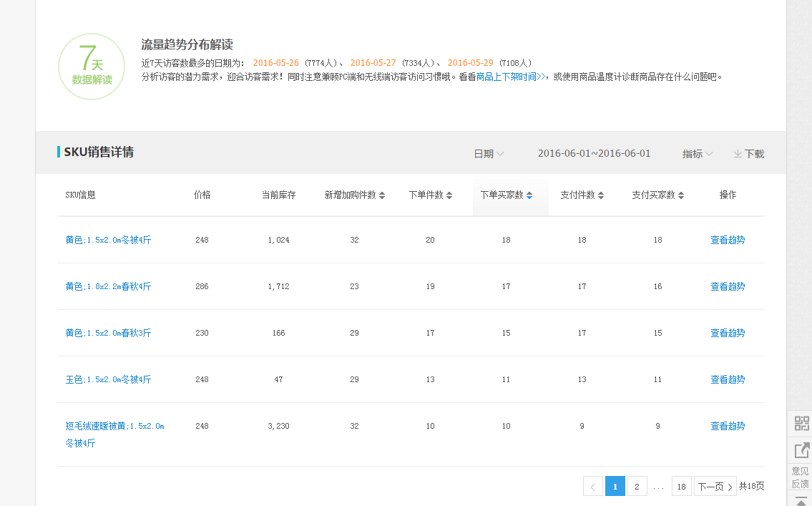Jump to page 18
This screenshot has width=812, height=506.
coord(681,487)
